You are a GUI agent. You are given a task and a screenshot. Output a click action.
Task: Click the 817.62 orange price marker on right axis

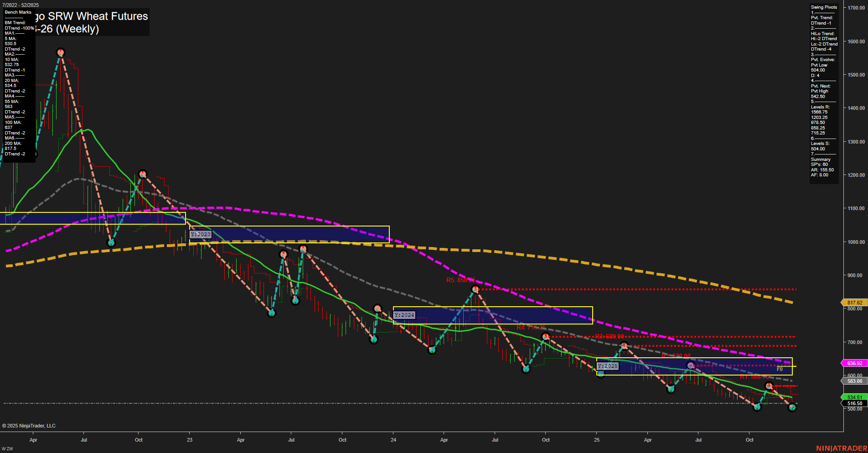pos(854,302)
